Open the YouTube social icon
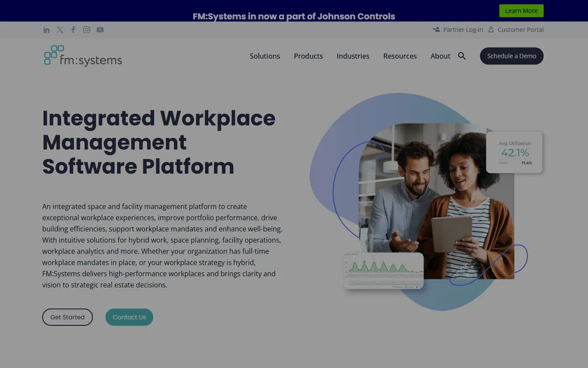This screenshot has height=368, width=588. pos(100,29)
